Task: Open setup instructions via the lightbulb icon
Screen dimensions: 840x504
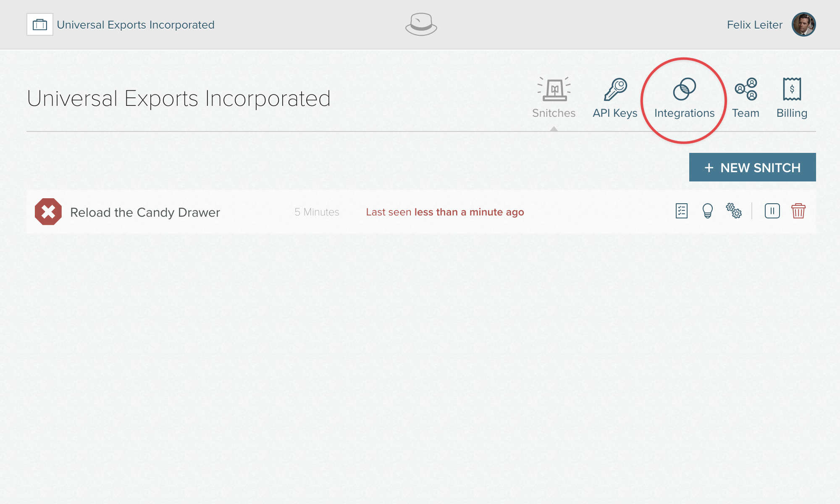Action: [707, 212]
